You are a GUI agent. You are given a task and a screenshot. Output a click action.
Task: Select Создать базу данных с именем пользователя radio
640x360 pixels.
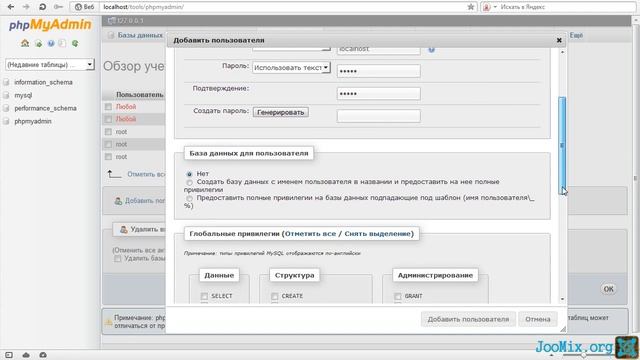click(x=189, y=182)
